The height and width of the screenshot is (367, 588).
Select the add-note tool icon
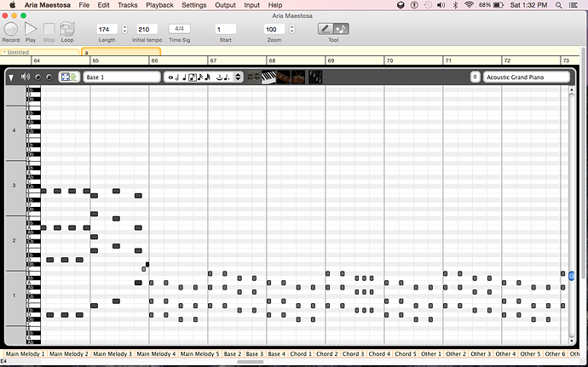[341, 29]
